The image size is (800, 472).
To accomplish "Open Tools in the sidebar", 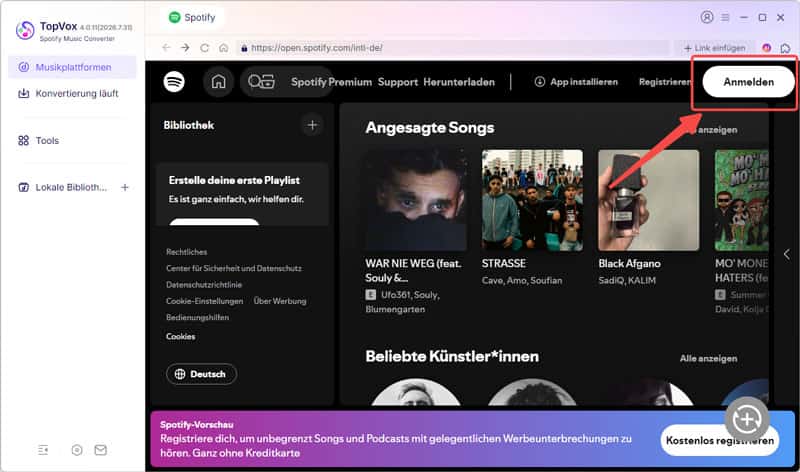I will (x=72, y=140).
